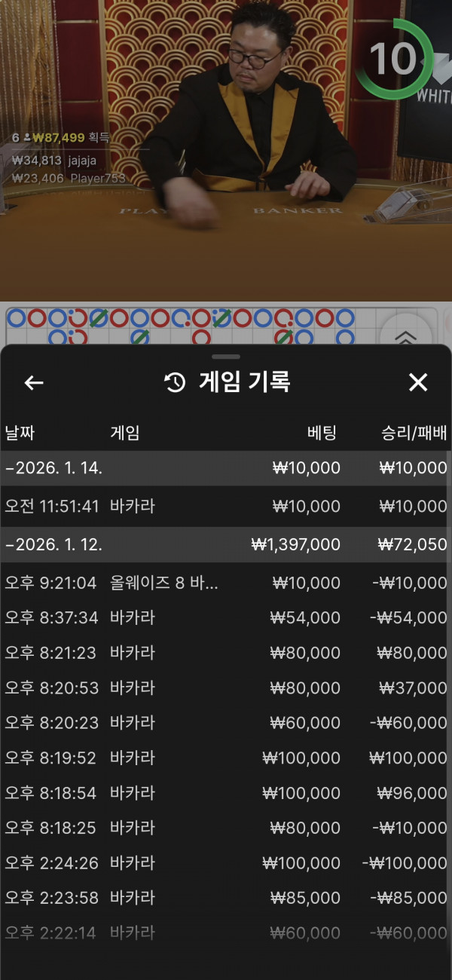
Task: Click the 베팅 column header
Action: [322, 433]
